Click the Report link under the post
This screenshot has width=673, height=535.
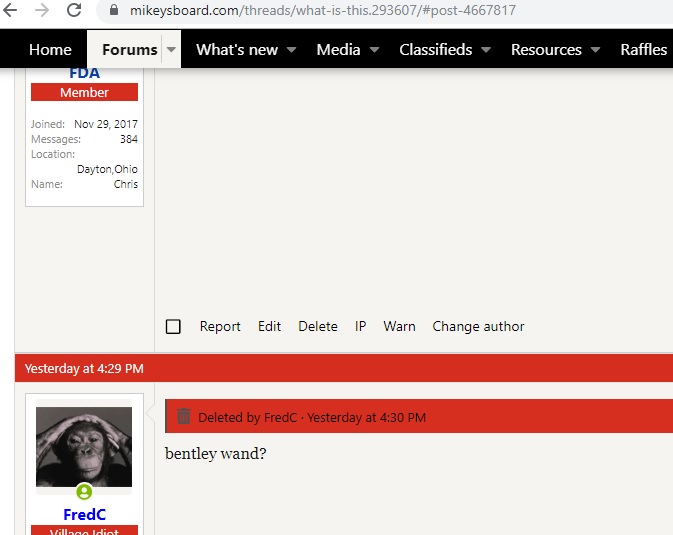pyautogui.click(x=220, y=327)
